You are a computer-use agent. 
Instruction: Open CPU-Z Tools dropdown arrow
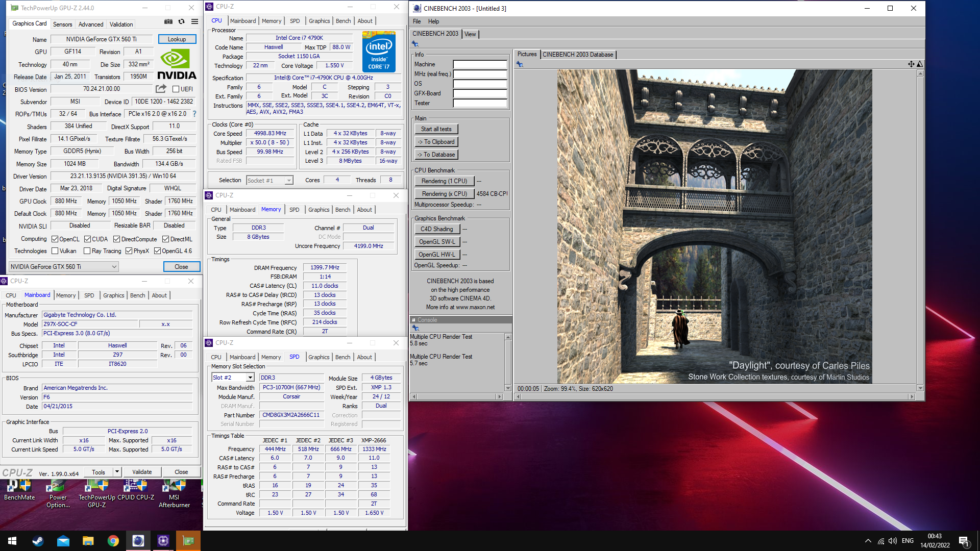(x=117, y=472)
